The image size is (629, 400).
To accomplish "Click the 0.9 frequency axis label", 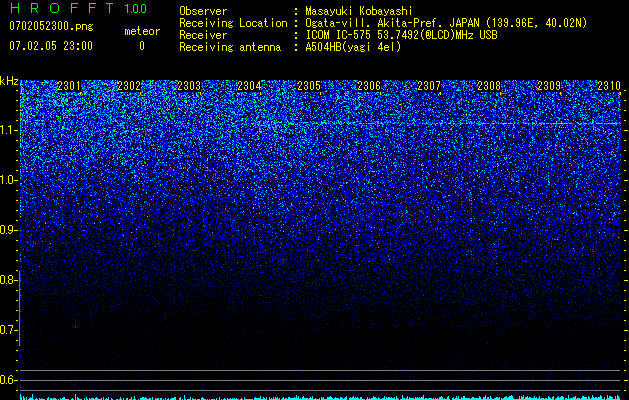I will coord(8,230).
